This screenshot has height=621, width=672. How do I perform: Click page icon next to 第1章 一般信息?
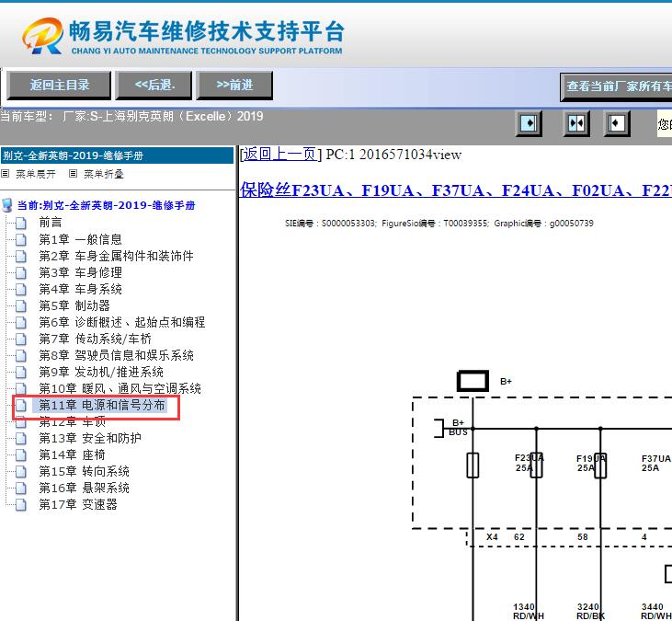pos(21,239)
